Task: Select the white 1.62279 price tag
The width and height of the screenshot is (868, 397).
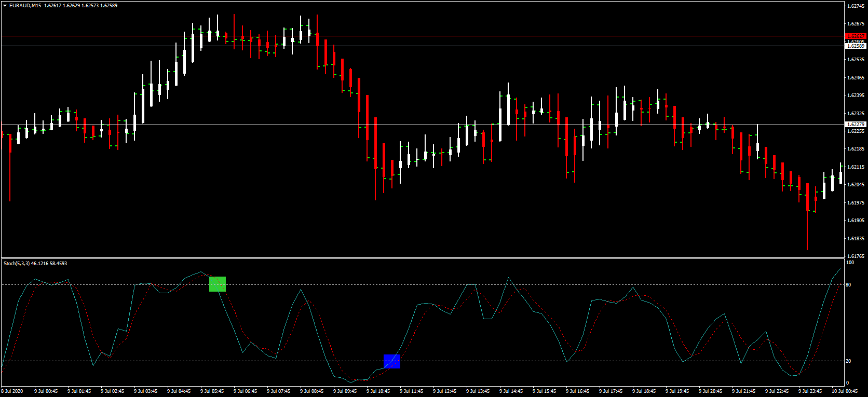Action: pyautogui.click(x=856, y=125)
